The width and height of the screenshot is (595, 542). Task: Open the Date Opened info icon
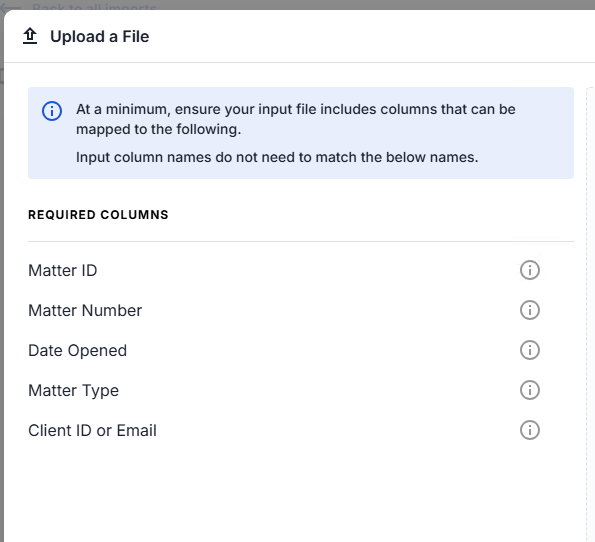(x=529, y=350)
